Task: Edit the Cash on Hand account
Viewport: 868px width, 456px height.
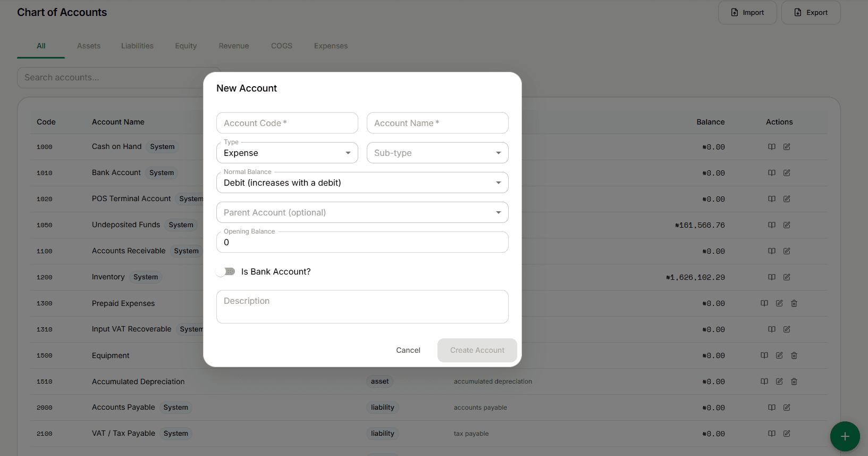Action: (x=787, y=147)
